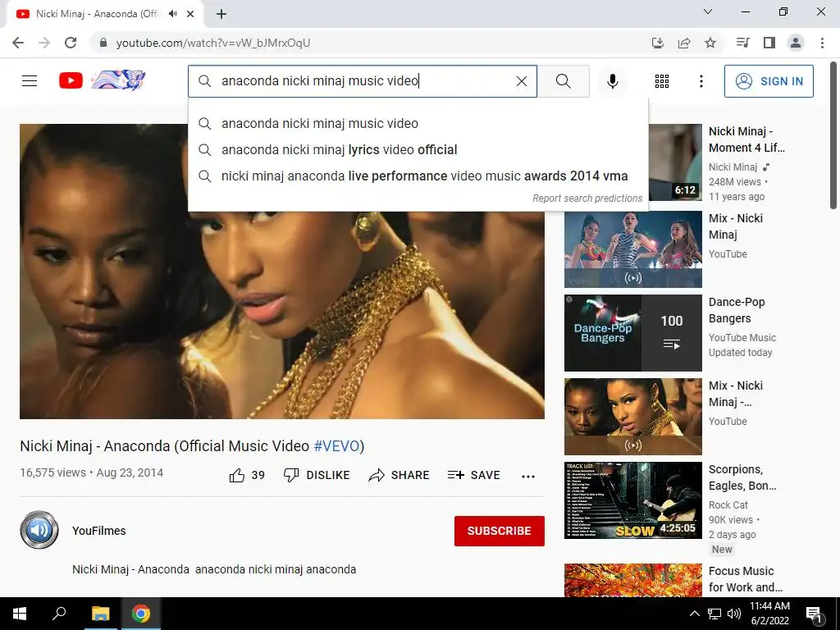Open Windows taskbar search
This screenshot has width=840, height=630.
[59, 614]
